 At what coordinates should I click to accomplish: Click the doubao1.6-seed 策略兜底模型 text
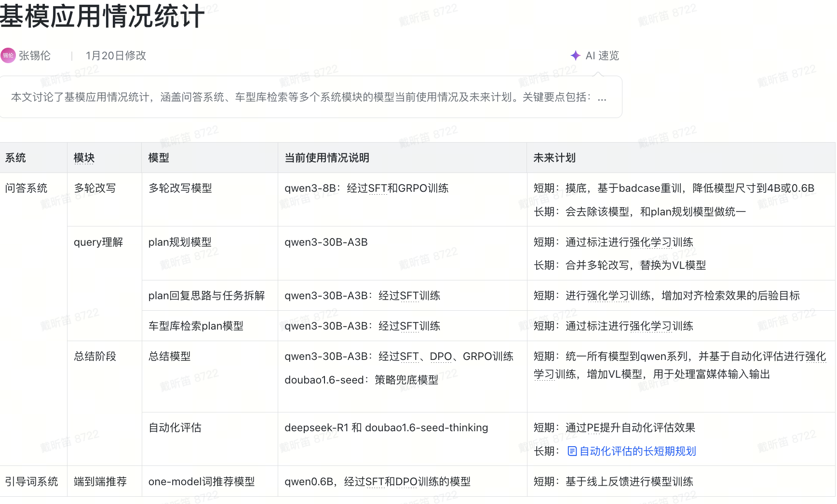point(361,380)
